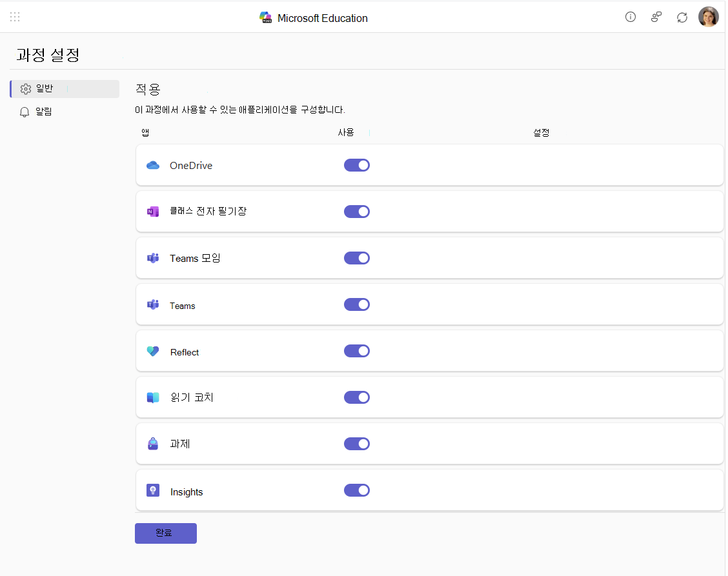This screenshot has width=728, height=576.
Task: Click the Insights lightbulb icon
Action: [153, 490]
